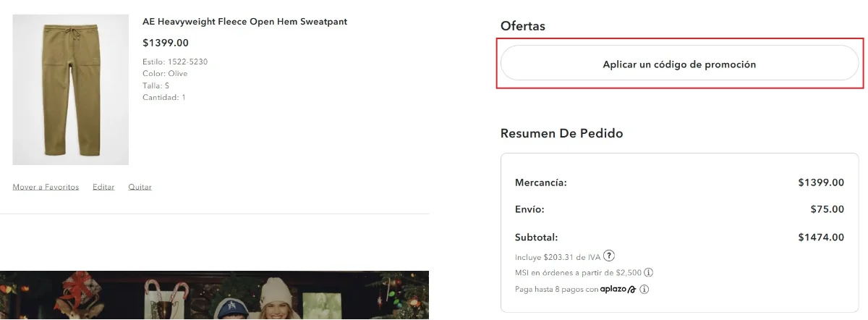Select the $75.00 shipping amount
The image size is (868, 320).
click(x=827, y=210)
